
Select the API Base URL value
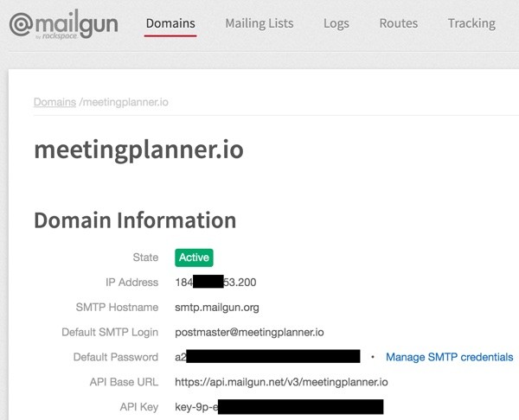tap(281, 382)
